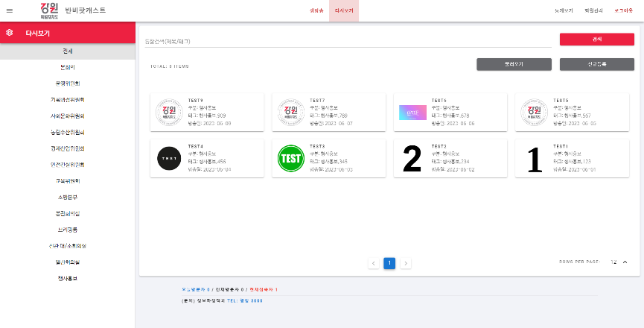The image size is (644, 328).
Task: Focus the 통합검색 search input field
Action: coord(347,41)
